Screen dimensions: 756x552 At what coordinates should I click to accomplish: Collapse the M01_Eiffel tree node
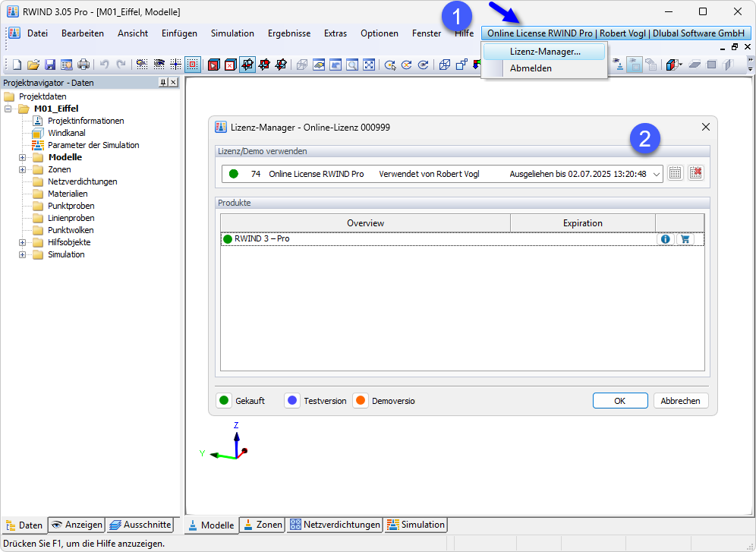click(x=8, y=109)
